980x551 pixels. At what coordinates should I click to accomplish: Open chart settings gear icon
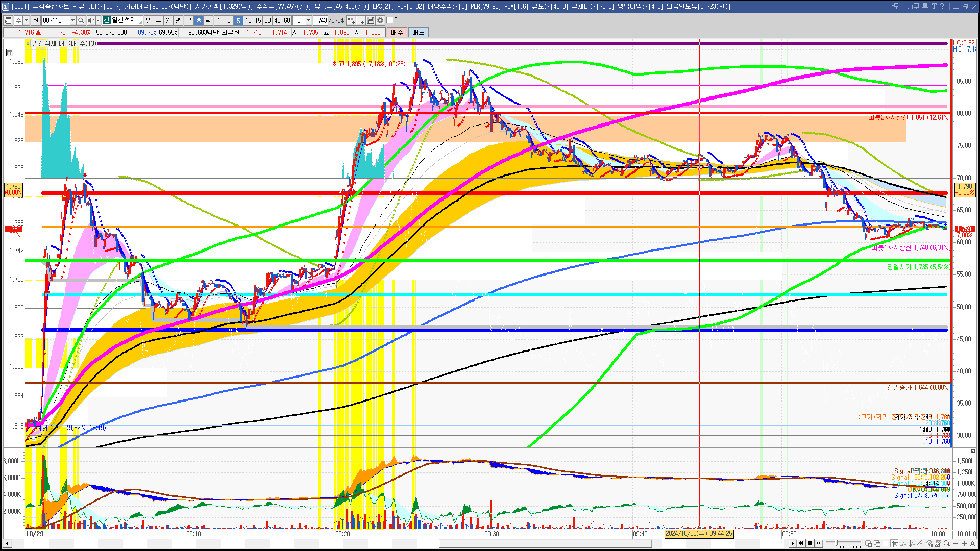(x=380, y=20)
